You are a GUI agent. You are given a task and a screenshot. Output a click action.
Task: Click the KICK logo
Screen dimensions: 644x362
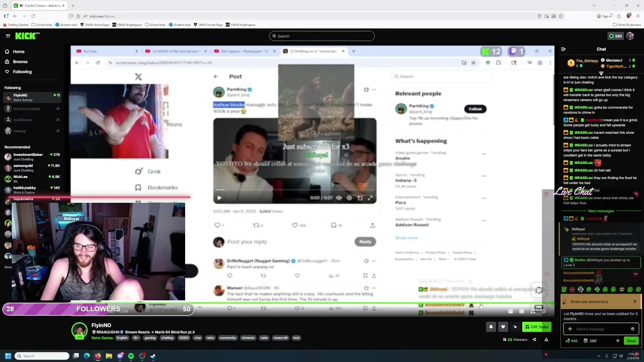coord(28,36)
